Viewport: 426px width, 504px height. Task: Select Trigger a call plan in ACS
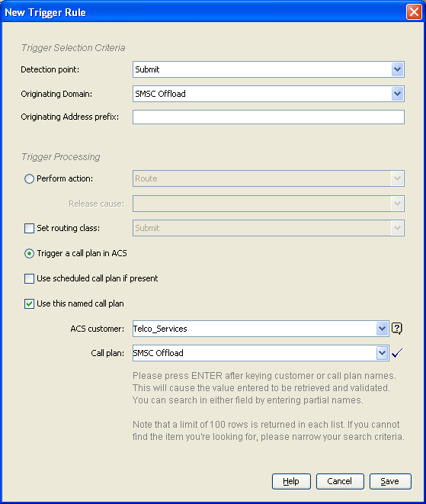click(29, 254)
